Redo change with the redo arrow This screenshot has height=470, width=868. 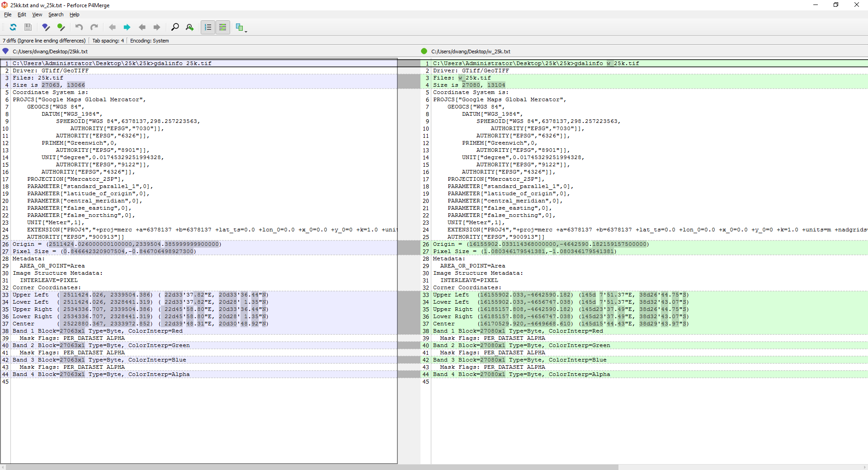(x=94, y=27)
